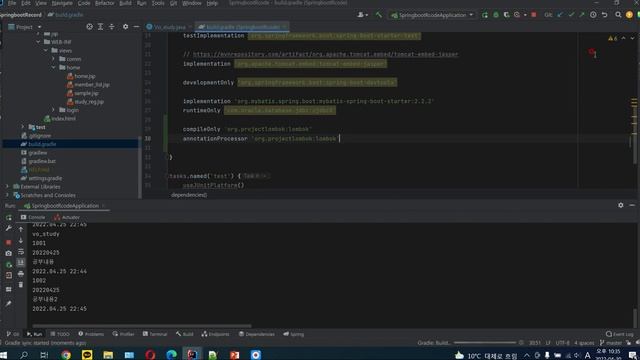The image size is (640, 360).
Task: Click Select Opened File target icon
Action: pyautogui.click(x=89, y=27)
